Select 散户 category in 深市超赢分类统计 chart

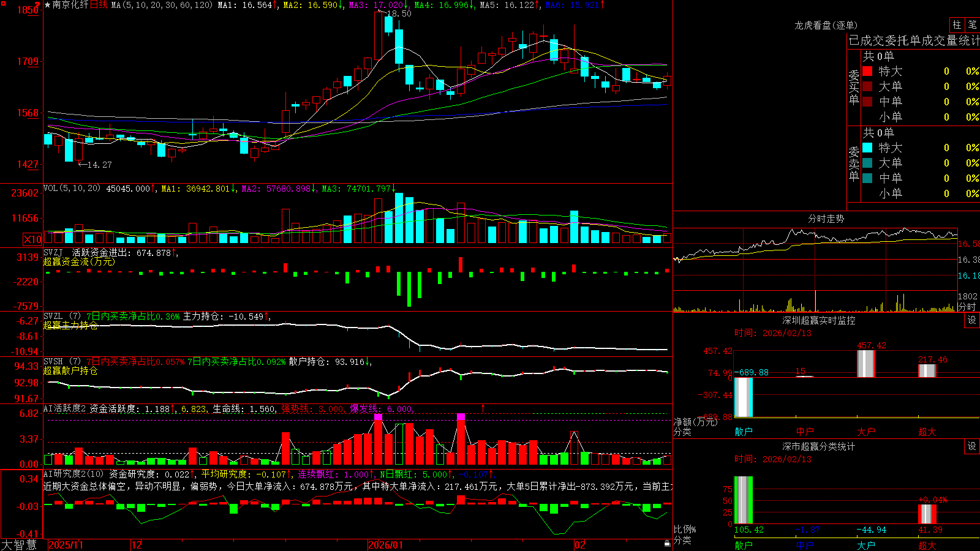744,545
